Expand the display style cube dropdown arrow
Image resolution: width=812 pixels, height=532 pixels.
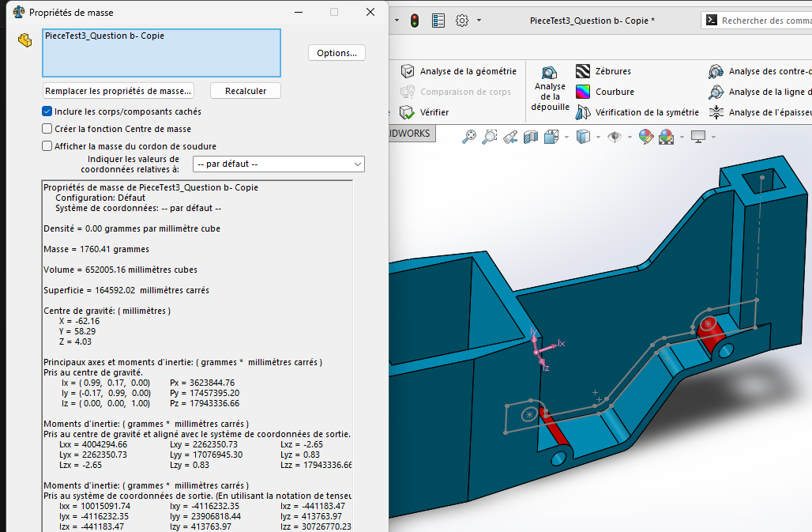(600, 137)
